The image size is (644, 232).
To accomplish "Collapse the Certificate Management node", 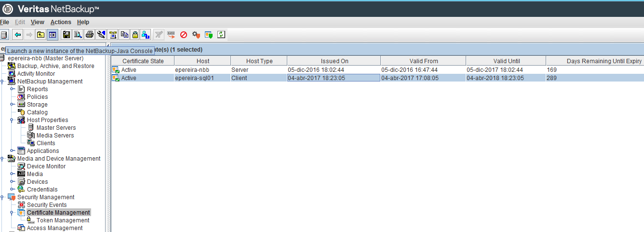I will click(12, 213).
